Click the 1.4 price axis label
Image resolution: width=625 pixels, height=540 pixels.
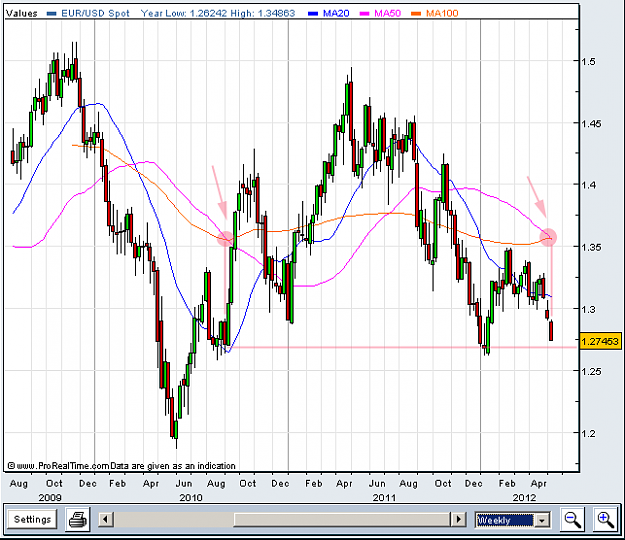point(590,185)
